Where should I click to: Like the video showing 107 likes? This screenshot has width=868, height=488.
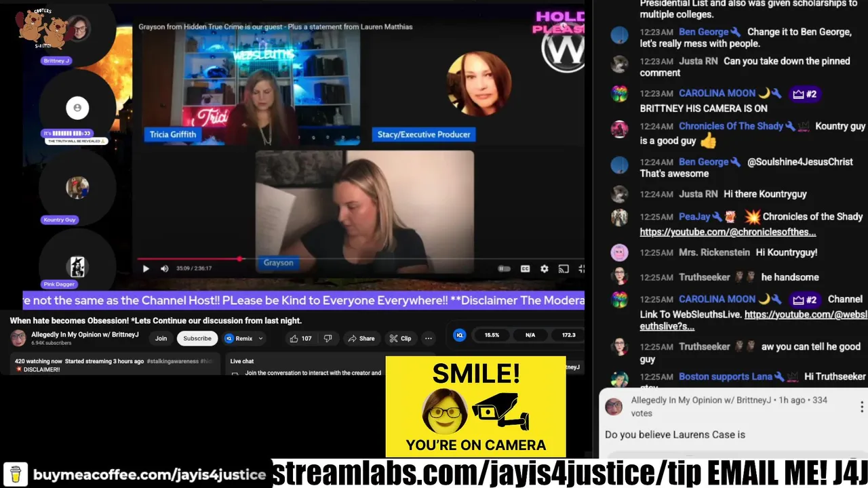coord(300,338)
